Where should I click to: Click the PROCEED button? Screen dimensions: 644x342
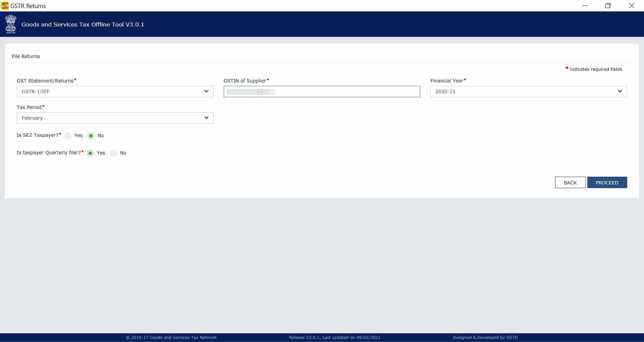point(607,182)
